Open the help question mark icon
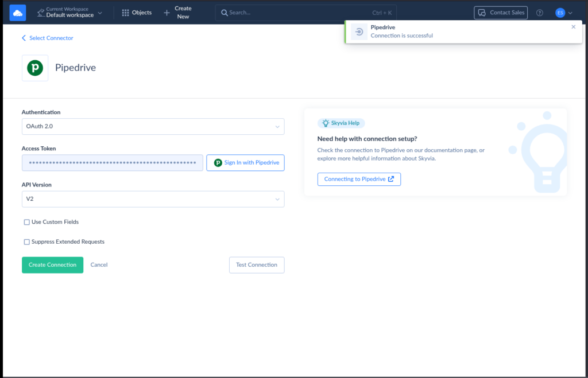588x378 pixels. [x=540, y=13]
